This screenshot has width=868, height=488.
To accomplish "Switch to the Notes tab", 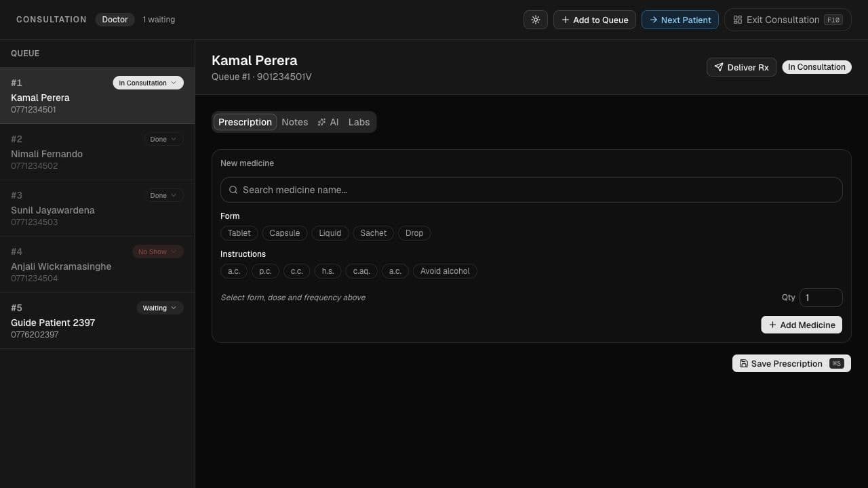I will coord(295,122).
